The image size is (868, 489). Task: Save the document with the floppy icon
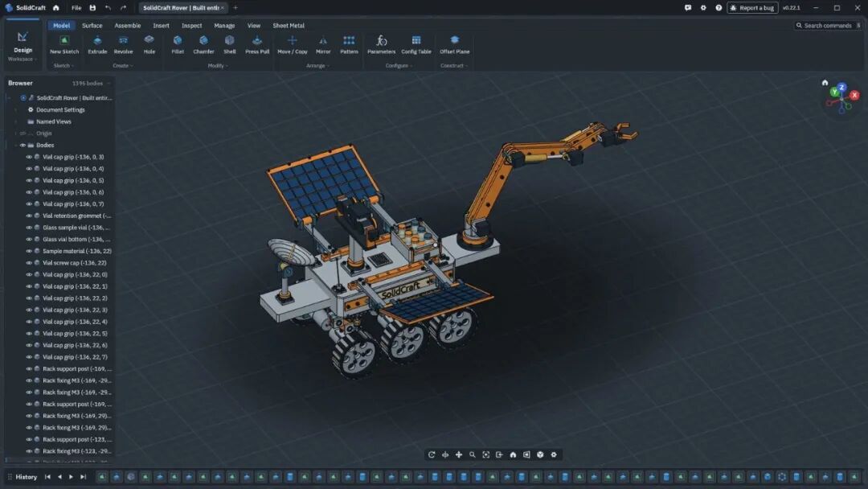pyautogui.click(x=92, y=8)
